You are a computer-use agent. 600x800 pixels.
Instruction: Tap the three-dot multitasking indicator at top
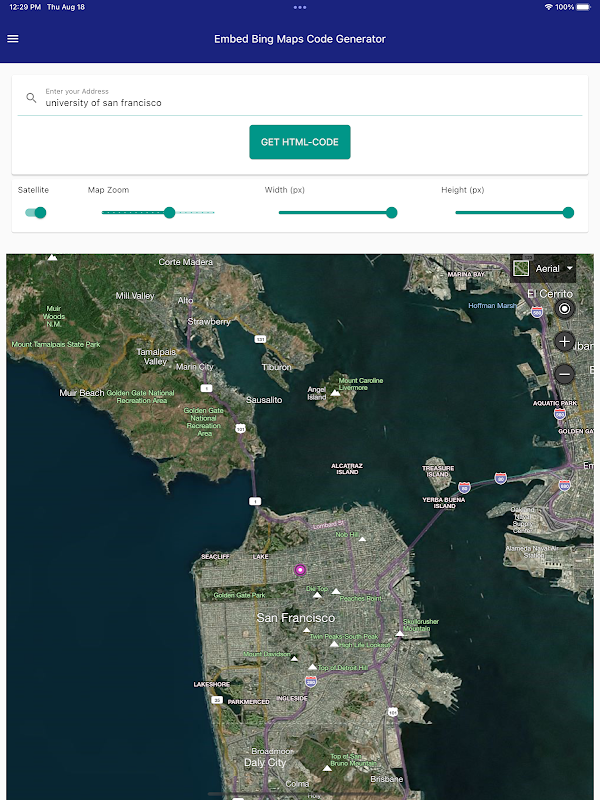coord(300,7)
